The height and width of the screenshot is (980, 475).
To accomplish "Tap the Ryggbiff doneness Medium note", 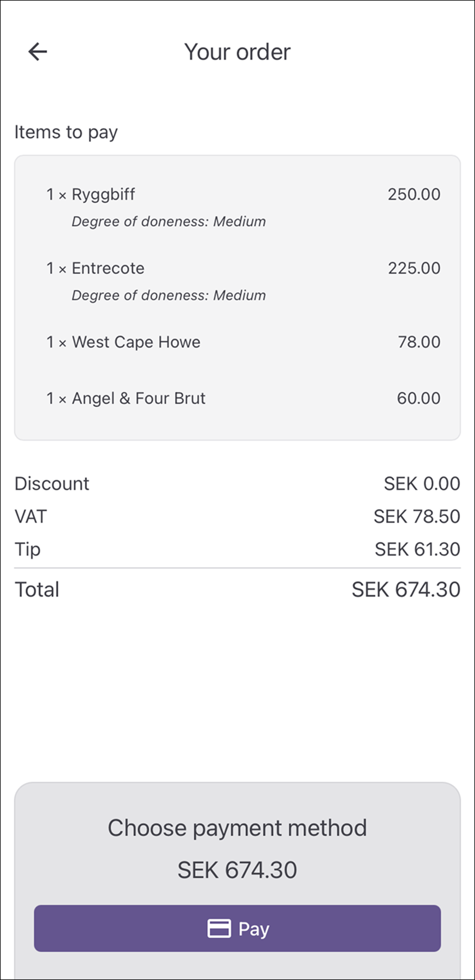I will point(168,222).
